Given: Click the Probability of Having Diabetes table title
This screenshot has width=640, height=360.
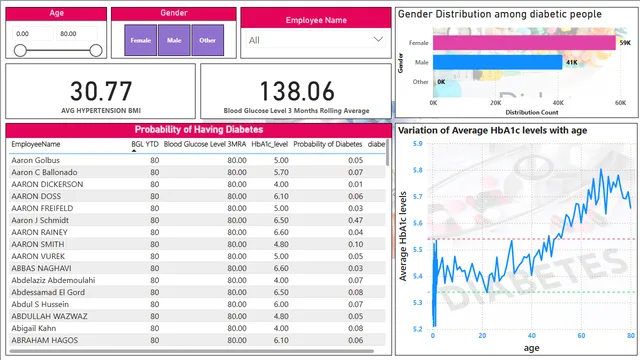Looking at the screenshot, I should coord(199,130).
